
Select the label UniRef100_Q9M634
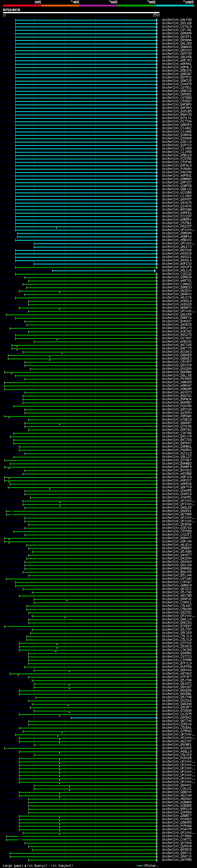(177, 277)
